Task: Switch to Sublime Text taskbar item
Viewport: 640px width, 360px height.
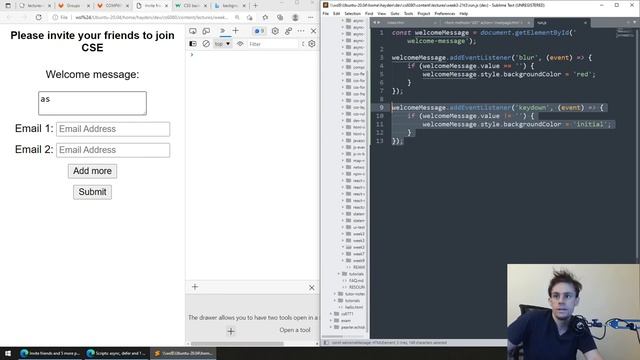Action: click(x=183, y=353)
